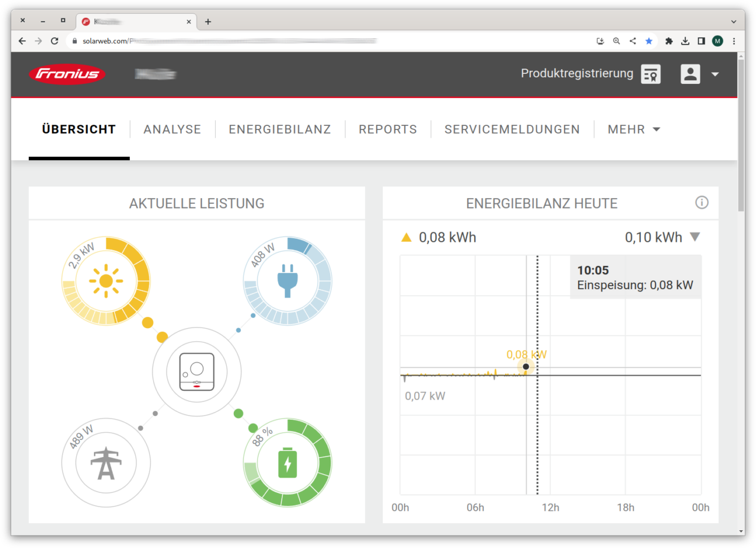Click the 10:05 data point on the chart

pos(526,367)
